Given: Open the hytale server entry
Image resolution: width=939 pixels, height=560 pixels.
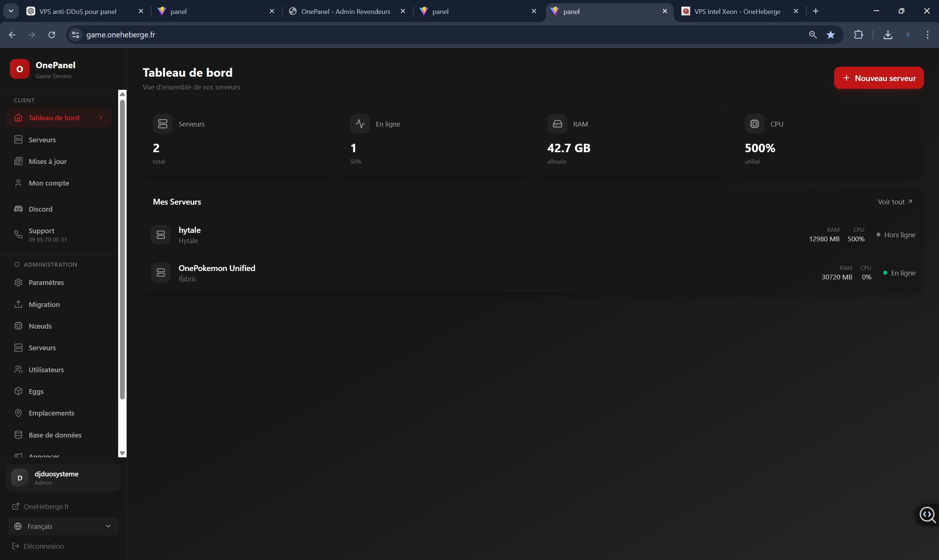Looking at the screenshot, I should point(190,234).
